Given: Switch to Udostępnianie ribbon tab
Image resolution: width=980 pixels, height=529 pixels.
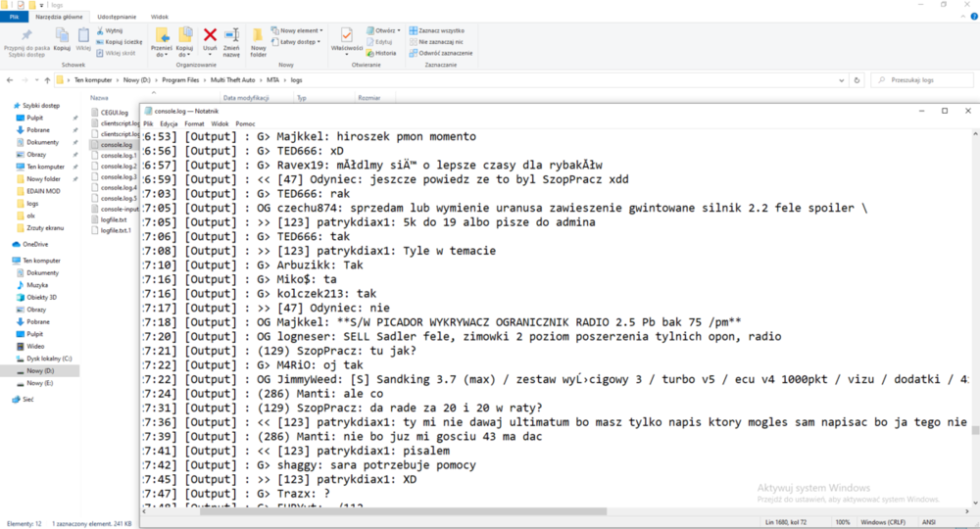Looking at the screenshot, I should point(117,17).
